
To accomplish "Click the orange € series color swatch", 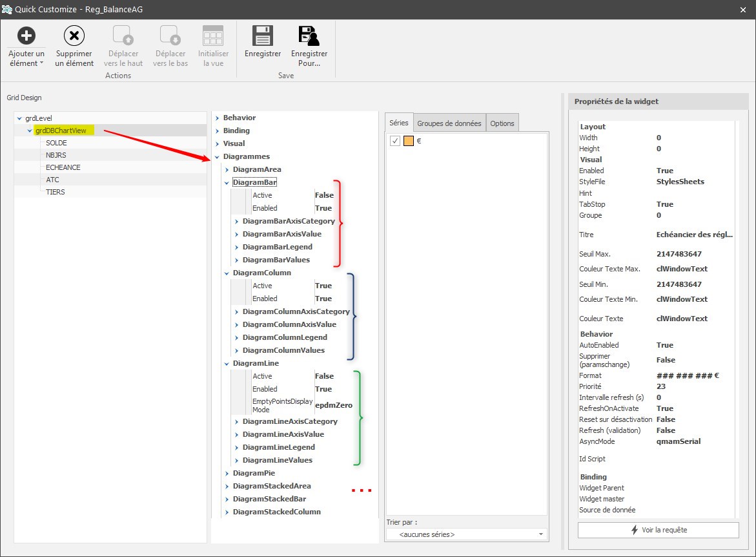I will pos(409,142).
